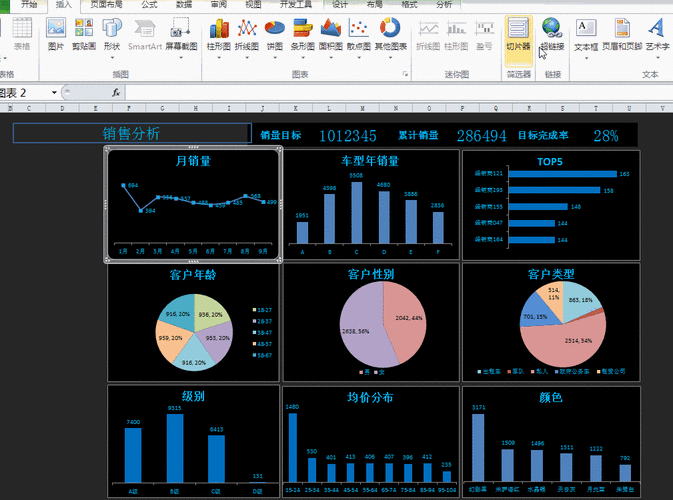Insert a 表格 table from the ribbon

click(22, 35)
